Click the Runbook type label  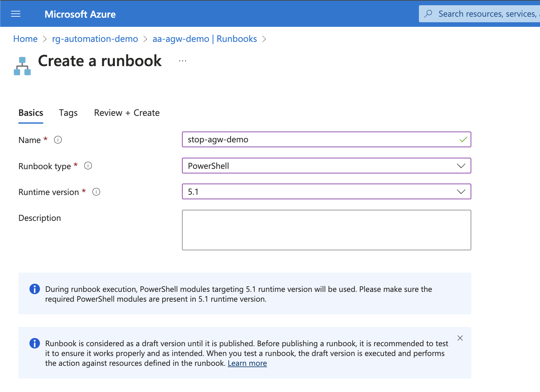[45, 166]
